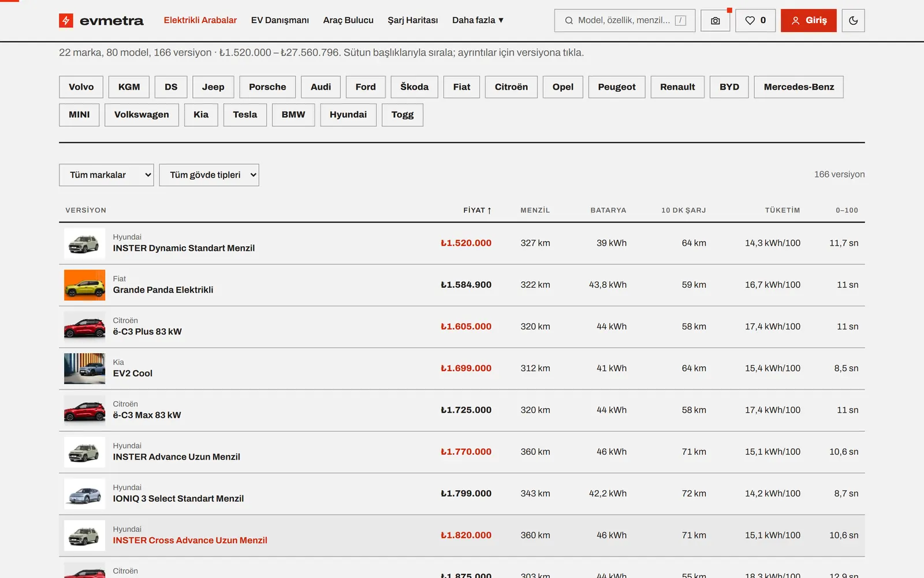Filter by Škoda brand chip
The height and width of the screenshot is (578, 924).
pos(415,87)
